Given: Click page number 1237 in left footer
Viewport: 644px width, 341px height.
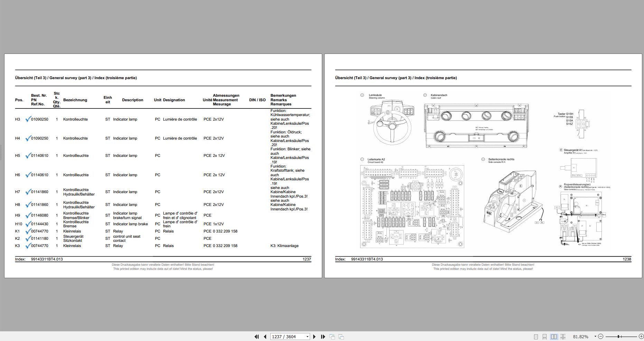Looking at the screenshot, I should (x=307, y=259).
